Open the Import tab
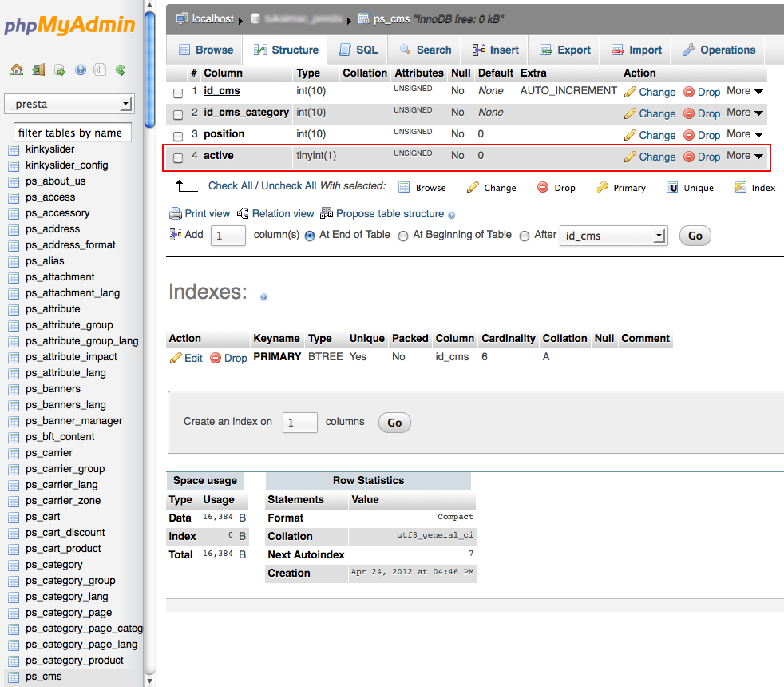 tap(636, 50)
